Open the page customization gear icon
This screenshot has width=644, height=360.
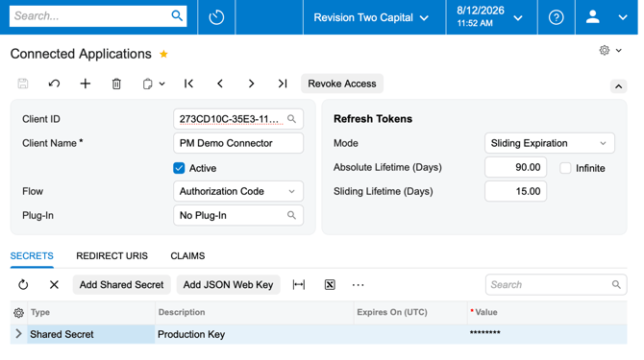(605, 51)
